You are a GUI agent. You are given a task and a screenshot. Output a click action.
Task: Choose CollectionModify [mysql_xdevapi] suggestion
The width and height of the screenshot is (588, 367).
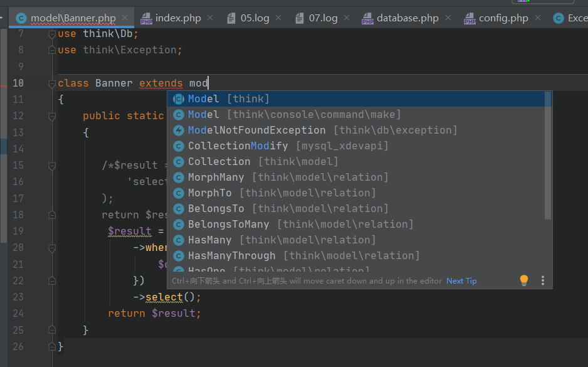(356, 146)
